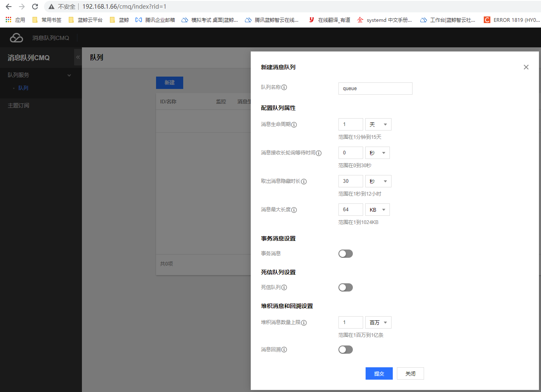Open 堆积消息数量上限 unit dropdown (百万)
541x392 pixels.
tap(378, 322)
